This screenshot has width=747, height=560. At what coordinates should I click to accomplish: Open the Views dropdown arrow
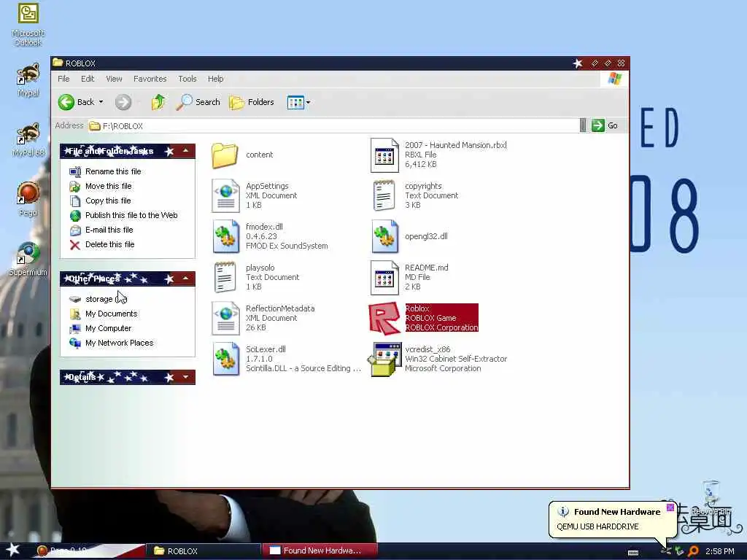[309, 102]
